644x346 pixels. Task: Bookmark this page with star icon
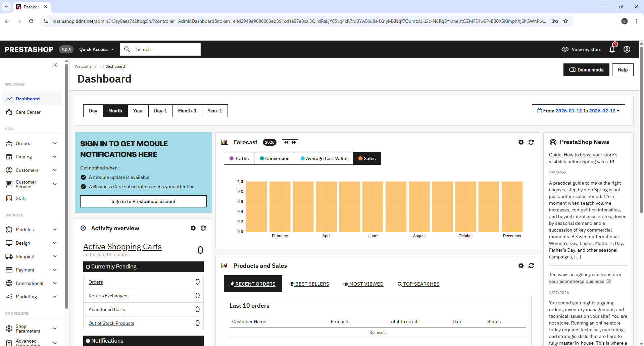pos(565,21)
